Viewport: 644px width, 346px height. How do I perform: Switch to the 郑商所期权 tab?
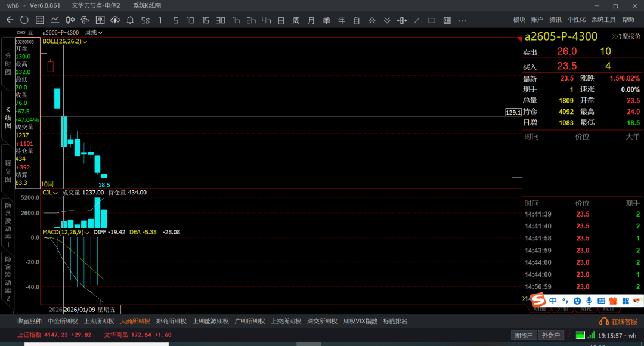tap(171, 322)
